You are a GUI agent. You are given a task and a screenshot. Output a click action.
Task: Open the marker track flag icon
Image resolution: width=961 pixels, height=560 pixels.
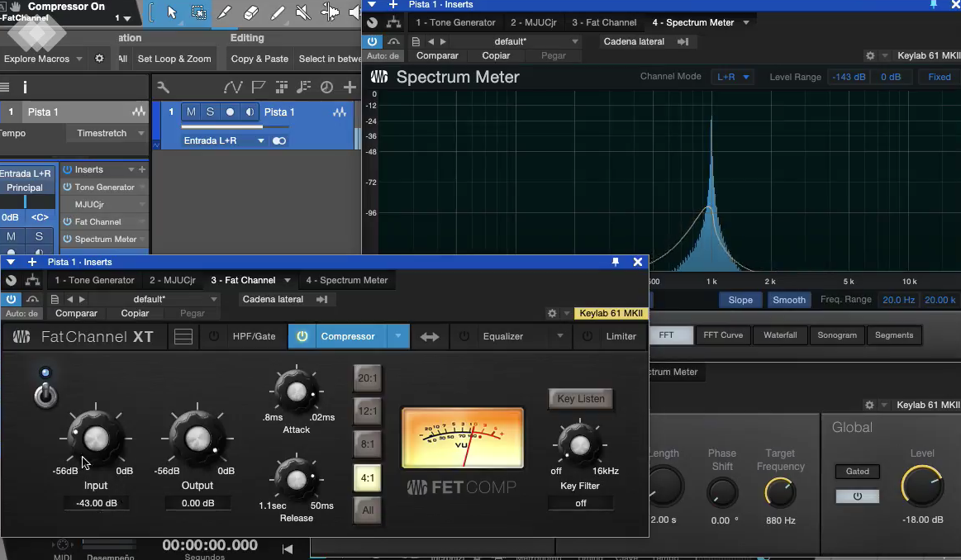(x=258, y=88)
